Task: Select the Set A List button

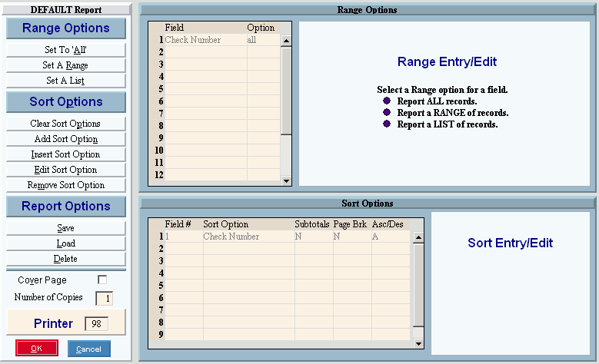Action: (65, 81)
